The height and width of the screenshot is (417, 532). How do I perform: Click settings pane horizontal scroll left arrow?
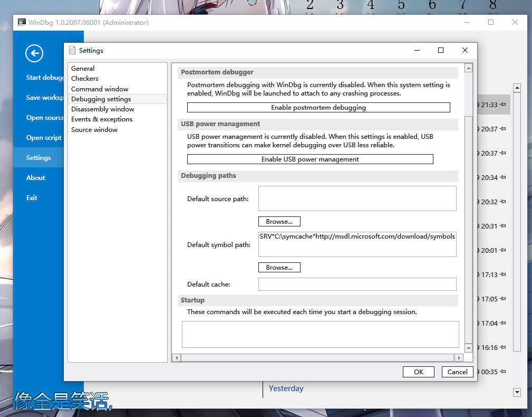point(177,357)
